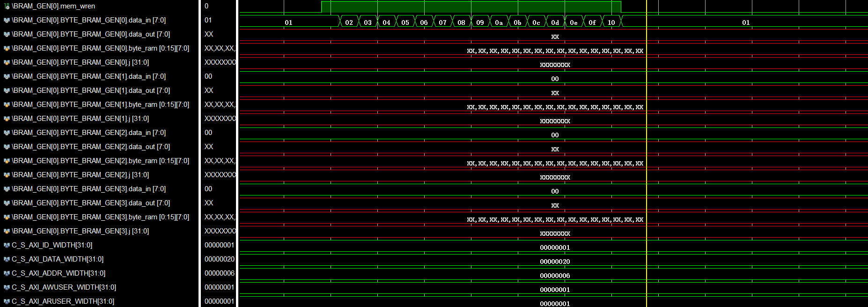Click waveform segment 07 on data_in
The width and height of the screenshot is (868, 307).
click(x=442, y=22)
